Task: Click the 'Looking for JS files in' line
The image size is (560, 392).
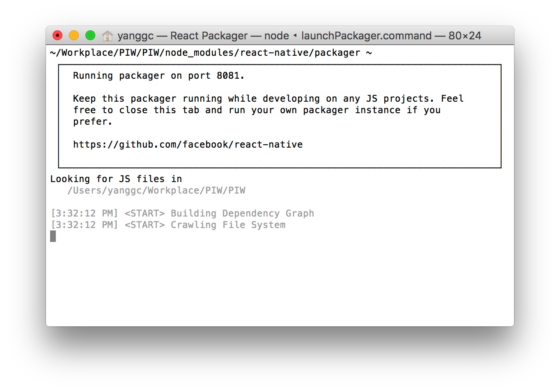Action: 116,179
